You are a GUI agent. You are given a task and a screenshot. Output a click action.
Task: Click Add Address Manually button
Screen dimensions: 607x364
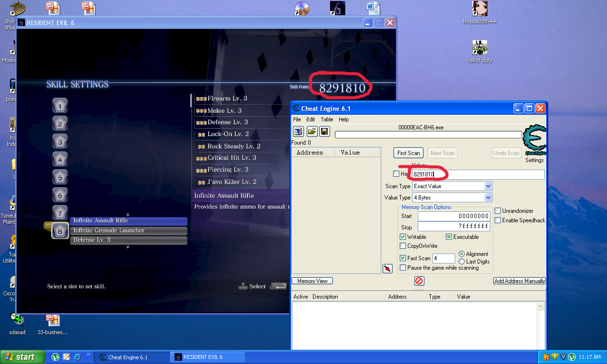tap(519, 281)
